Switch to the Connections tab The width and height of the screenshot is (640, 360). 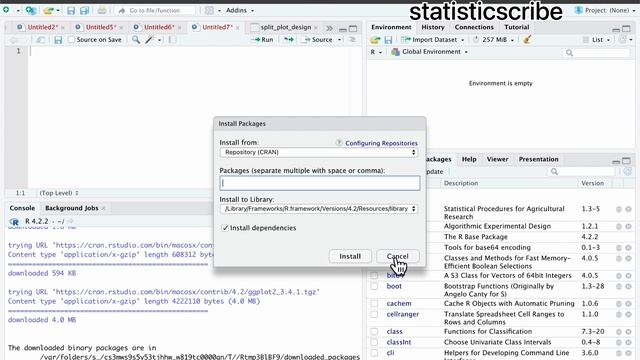click(x=474, y=27)
